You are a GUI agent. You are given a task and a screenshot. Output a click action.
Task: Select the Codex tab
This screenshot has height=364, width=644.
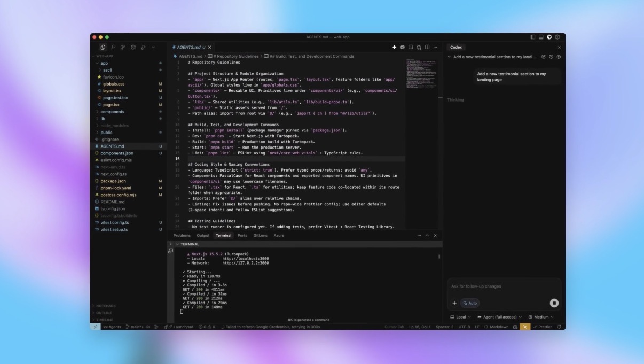[x=455, y=47]
